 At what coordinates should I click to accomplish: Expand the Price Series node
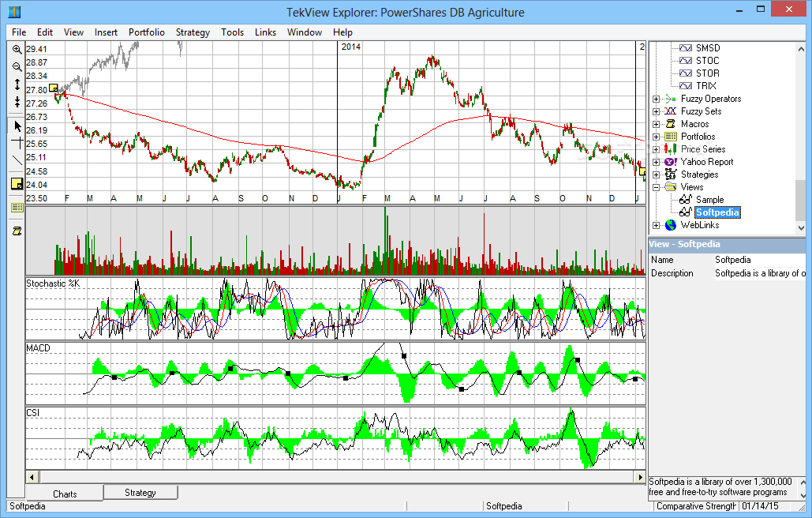(x=656, y=149)
